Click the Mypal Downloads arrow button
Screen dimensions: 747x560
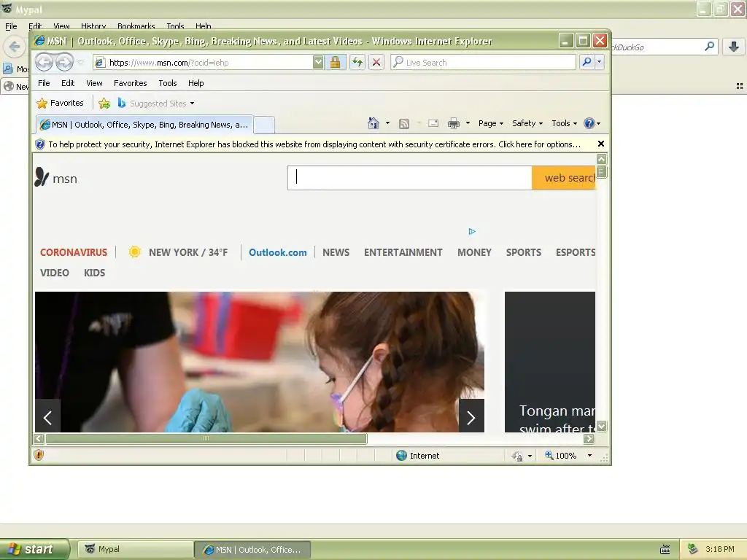click(x=734, y=47)
